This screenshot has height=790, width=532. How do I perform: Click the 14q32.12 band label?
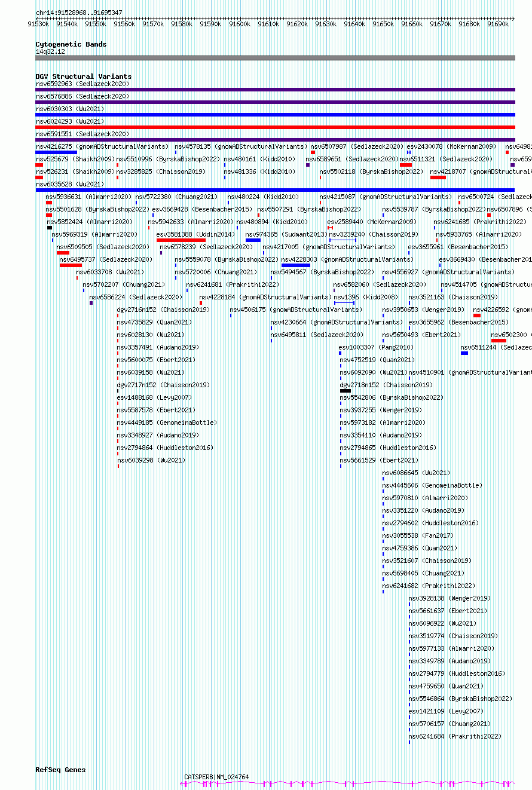50,52
